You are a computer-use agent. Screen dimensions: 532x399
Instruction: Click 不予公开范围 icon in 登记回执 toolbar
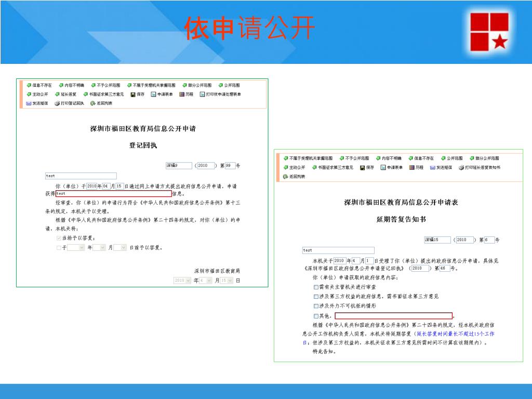(x=94, y=85)
